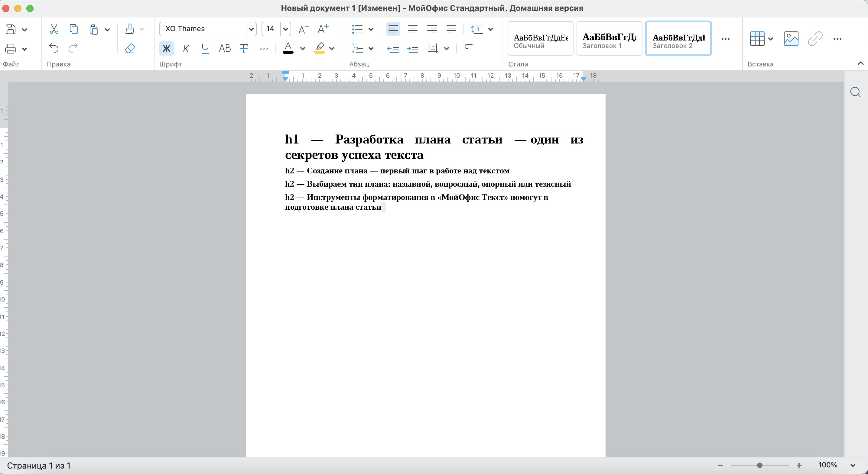Open the Файл menu
868x474 pixels.
tap(12, 64)
